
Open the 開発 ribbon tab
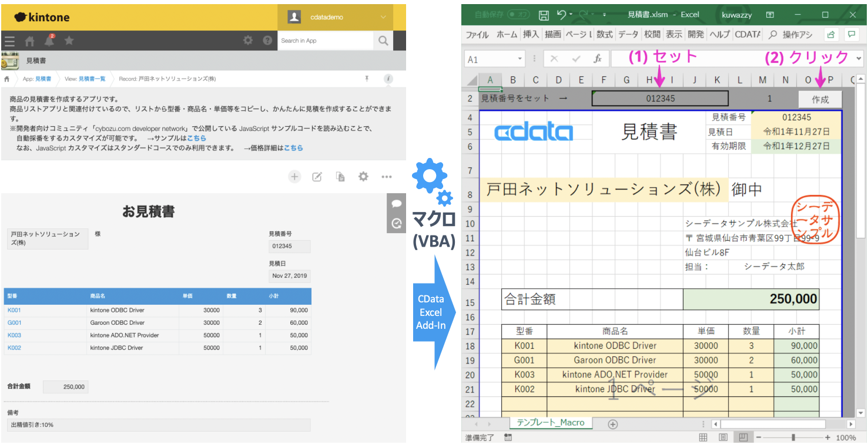pyautogui.click(x=696, y=35)
